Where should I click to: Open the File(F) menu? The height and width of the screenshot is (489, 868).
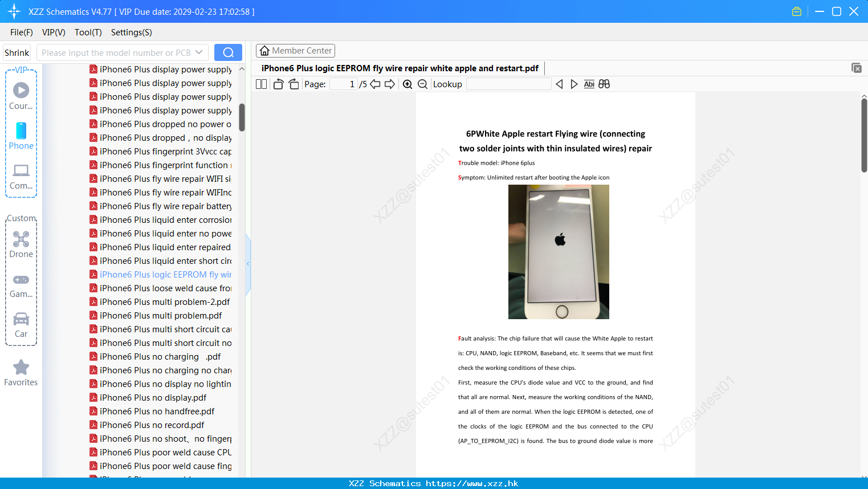coord(22,32)
